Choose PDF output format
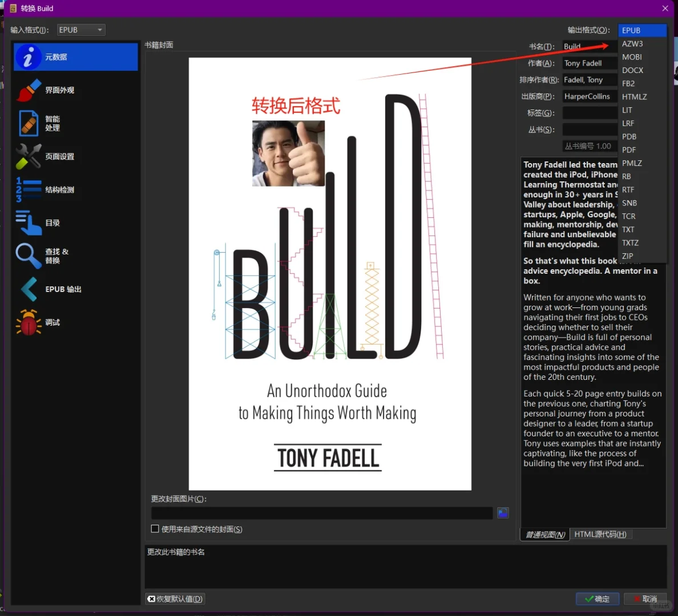The width and height of the screenshot is (678, 616). [642, 150]
